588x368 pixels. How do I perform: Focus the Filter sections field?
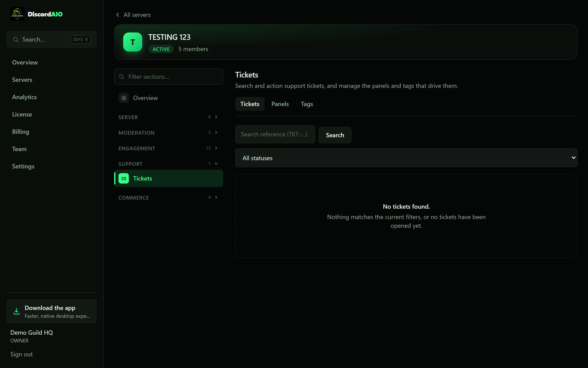pos(168,77)
